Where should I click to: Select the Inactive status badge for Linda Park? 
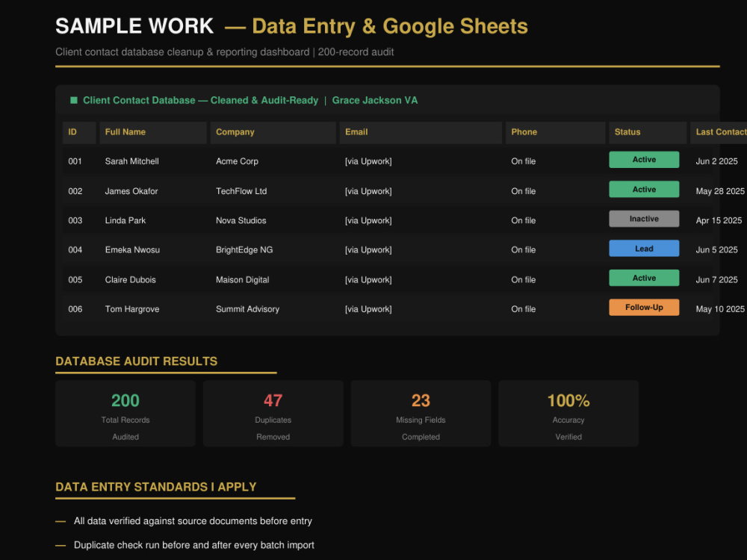point(644,219)
